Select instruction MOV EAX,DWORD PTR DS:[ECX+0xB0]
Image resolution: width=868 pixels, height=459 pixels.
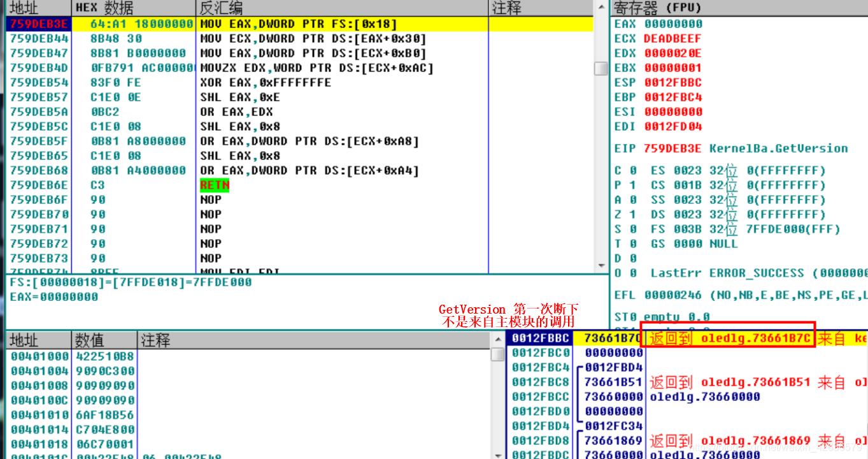313,54
